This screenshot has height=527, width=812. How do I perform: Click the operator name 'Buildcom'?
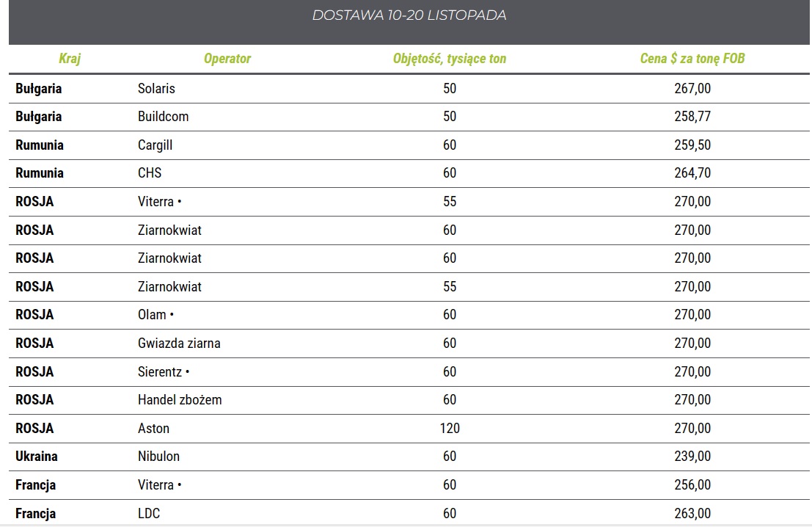(x=163, y=117)
